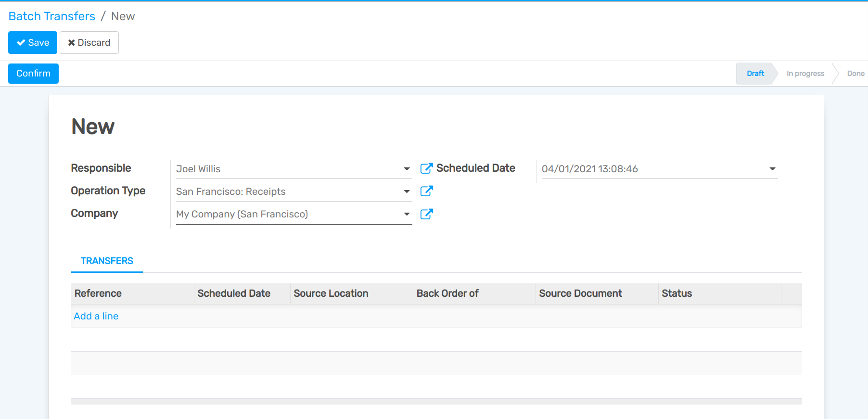
Task: Open Company external link icon
Action: [426, 214]
